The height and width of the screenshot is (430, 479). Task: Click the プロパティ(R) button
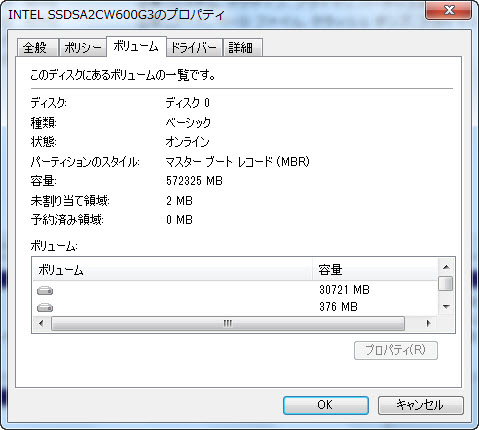point(396,350)
